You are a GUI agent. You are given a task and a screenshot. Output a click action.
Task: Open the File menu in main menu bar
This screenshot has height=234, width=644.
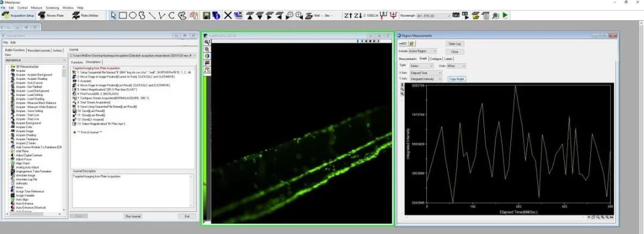click(x=4, y=8)
